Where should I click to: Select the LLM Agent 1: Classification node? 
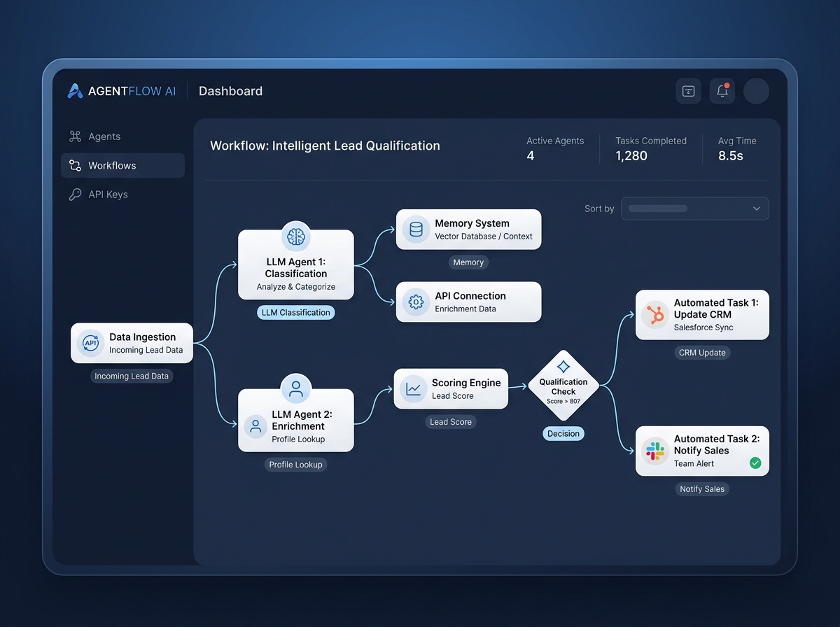pyautogui.click(x=296, y=265)
